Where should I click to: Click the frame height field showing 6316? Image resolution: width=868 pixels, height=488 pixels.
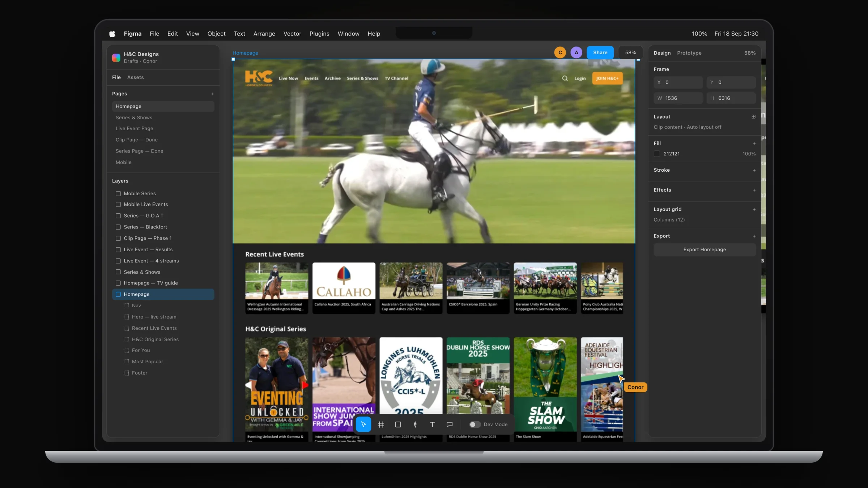coord(731,98)
